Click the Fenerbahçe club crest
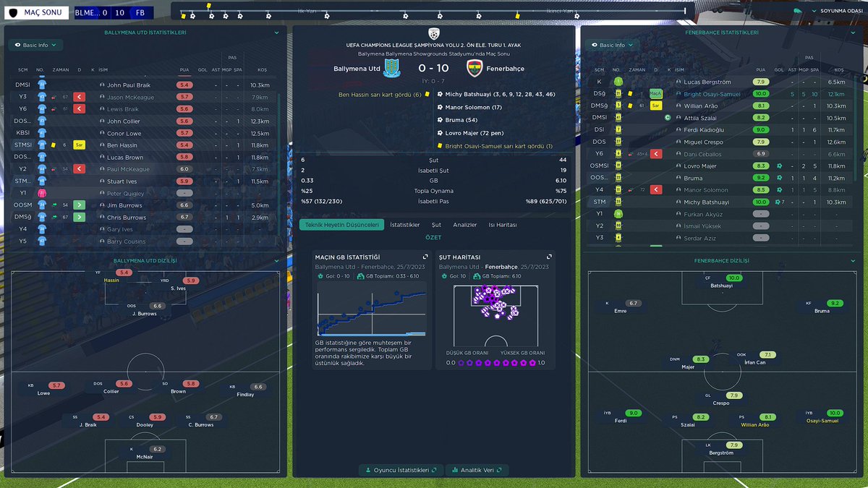The height and width of the screenshot is (488, 868). [x=475, y=67]
